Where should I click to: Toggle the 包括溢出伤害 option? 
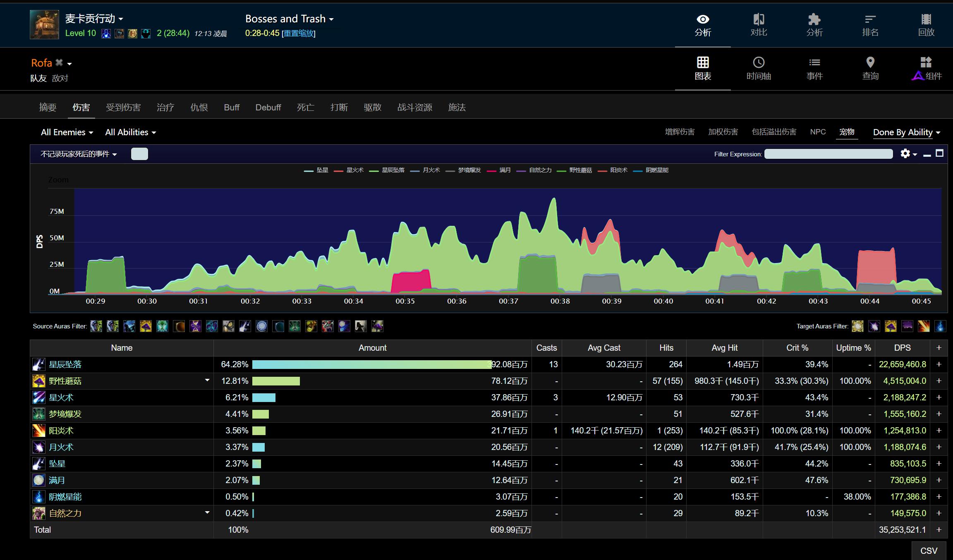(773, 132)
